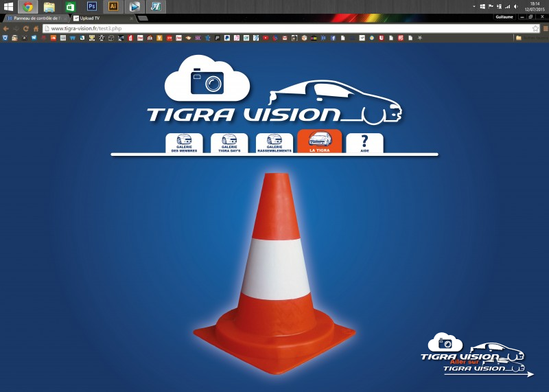Open Photoshop from the taskbar
The image size is (549, 392).
[x=92, y=6]
